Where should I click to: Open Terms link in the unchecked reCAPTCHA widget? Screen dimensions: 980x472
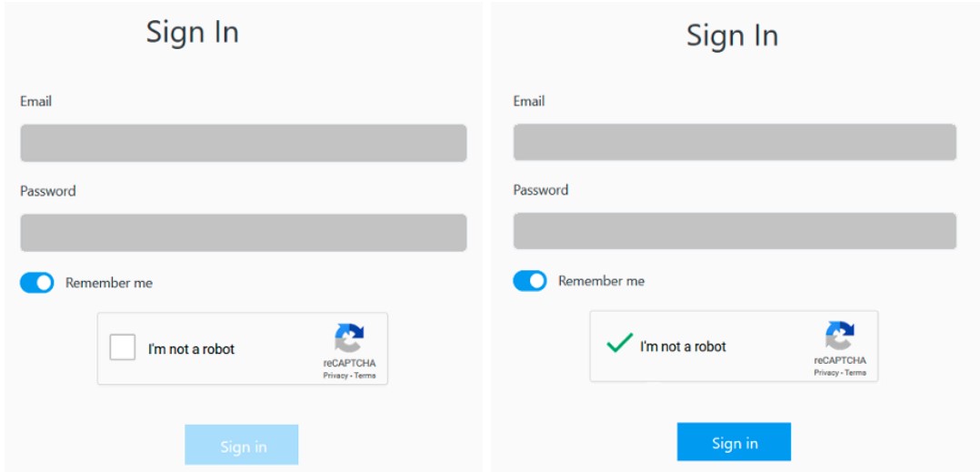(365, 376)
